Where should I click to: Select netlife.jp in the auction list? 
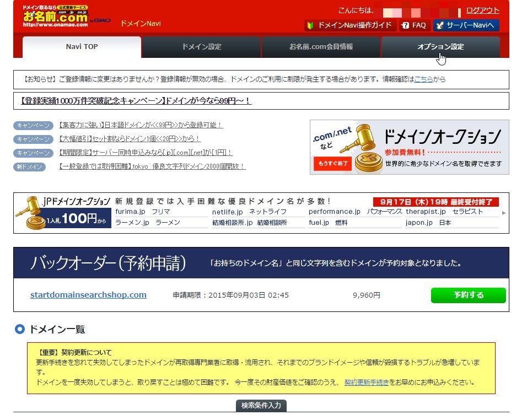(227, 212)
